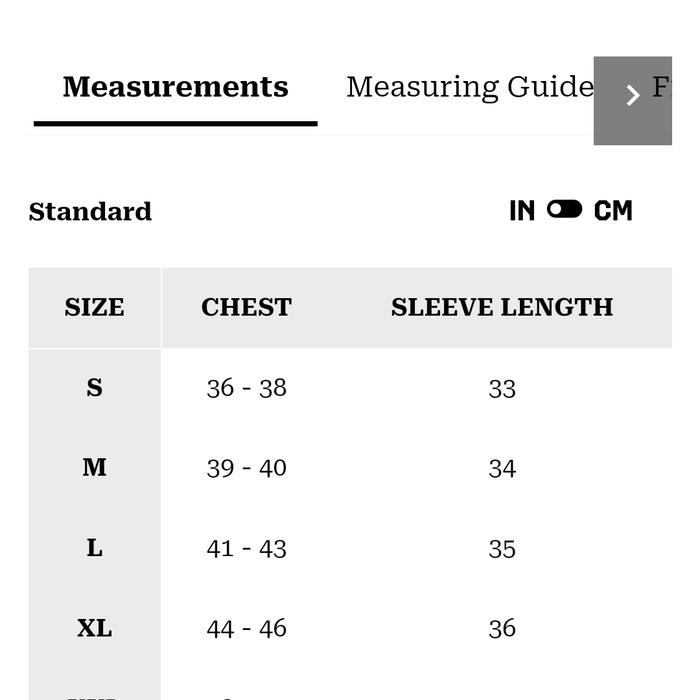
Task: Click chest value 36 - 38
Action: pos(246,388)
